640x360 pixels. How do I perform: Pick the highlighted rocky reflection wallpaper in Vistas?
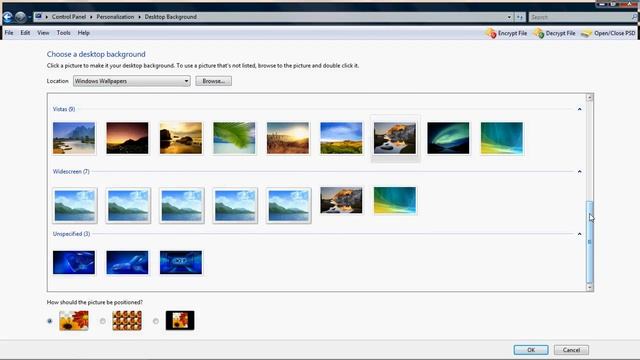(x=395, y=138)
